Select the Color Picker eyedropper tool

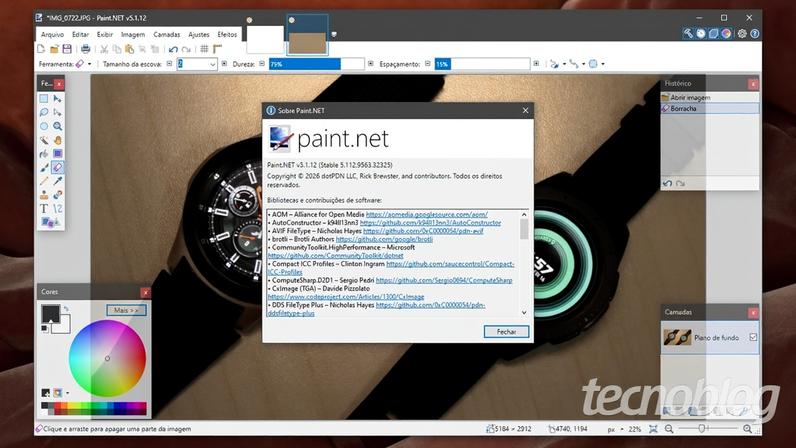point(58,181)
